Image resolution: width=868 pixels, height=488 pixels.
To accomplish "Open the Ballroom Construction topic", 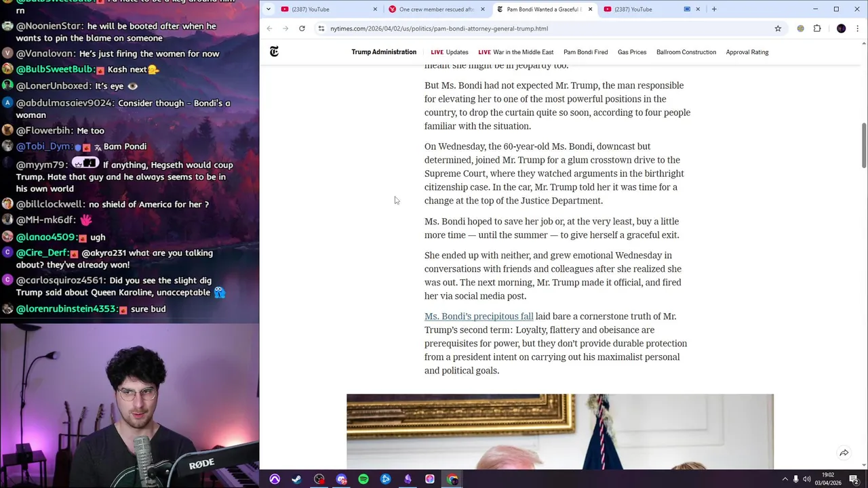I will point(686,52).
